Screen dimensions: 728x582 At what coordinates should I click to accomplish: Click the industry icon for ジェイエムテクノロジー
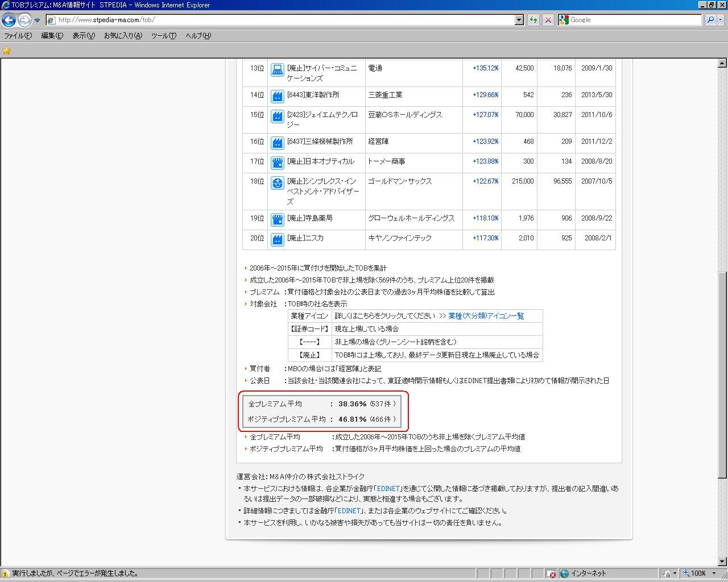click(x=277, y=117)
